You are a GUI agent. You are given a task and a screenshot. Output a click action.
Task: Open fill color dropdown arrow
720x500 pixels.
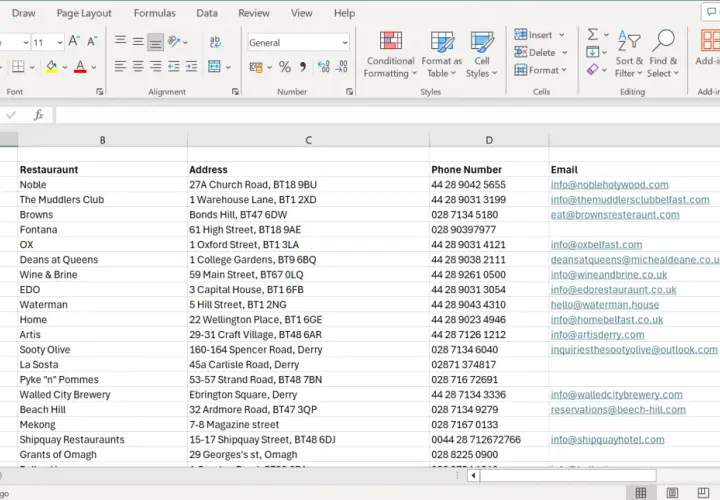[65, 67]
